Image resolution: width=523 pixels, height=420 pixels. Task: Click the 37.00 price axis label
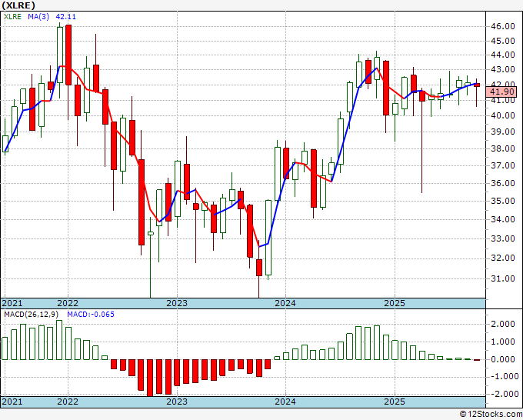tap(502, 165)
